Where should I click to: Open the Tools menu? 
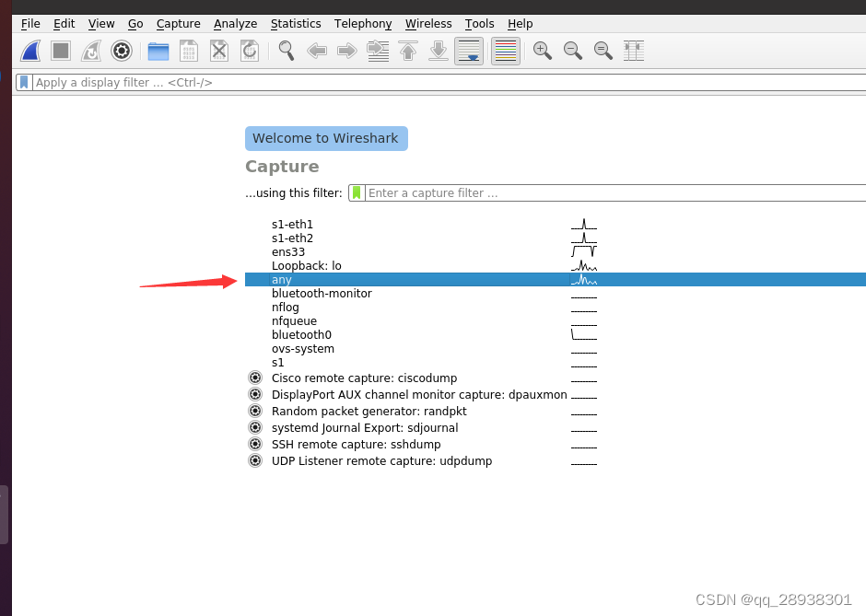tap(479, 24)
